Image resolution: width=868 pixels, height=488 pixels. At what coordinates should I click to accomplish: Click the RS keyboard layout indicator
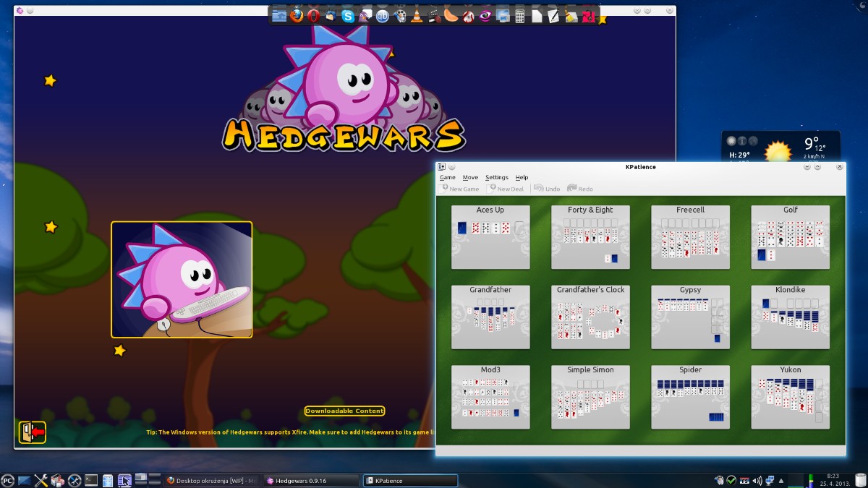(744, 480)
